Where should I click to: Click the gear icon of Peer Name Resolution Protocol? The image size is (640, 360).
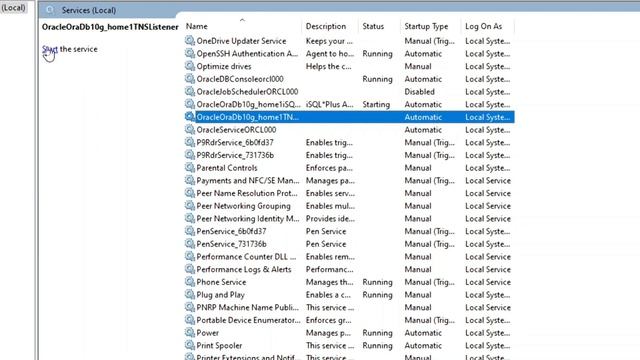tap(189, 193)
